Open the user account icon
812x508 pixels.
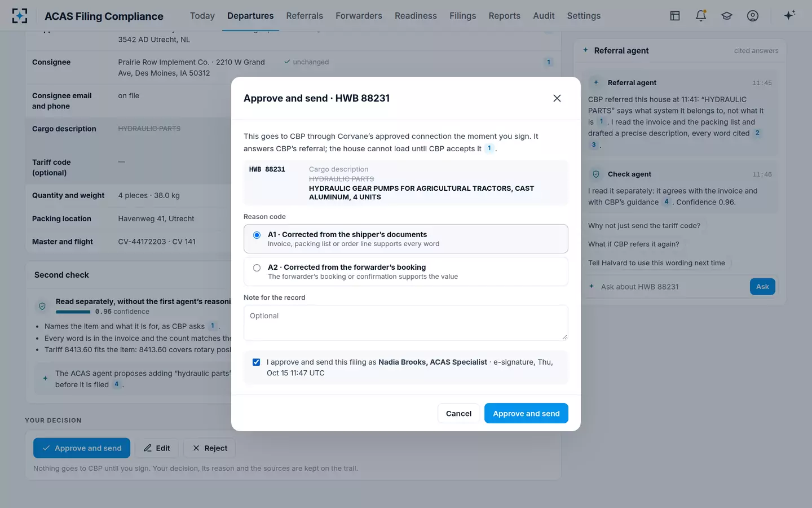click(x=753, y=16)
